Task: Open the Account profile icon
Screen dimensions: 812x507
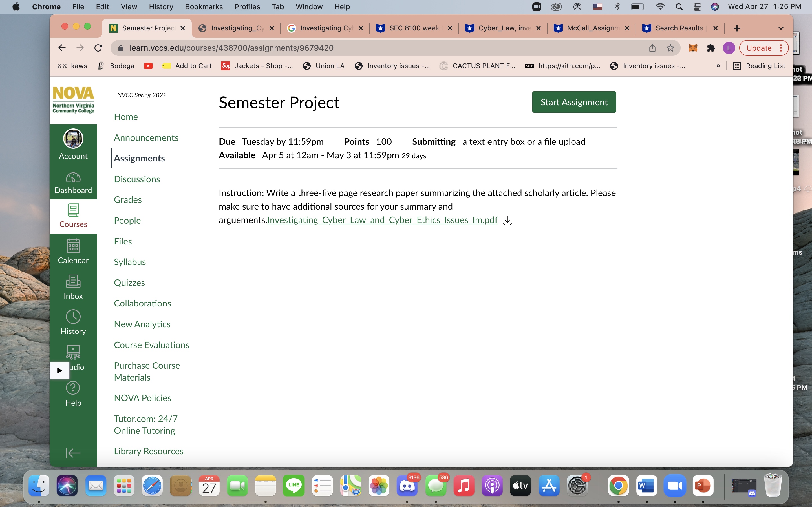Action: pyautogui.click(x=73, y=139)
